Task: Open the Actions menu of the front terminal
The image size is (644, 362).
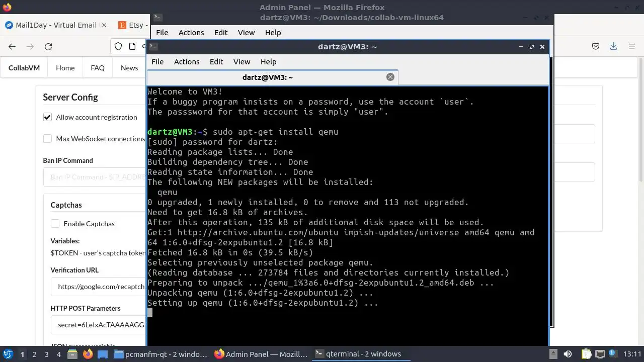Action: [187, 61]
